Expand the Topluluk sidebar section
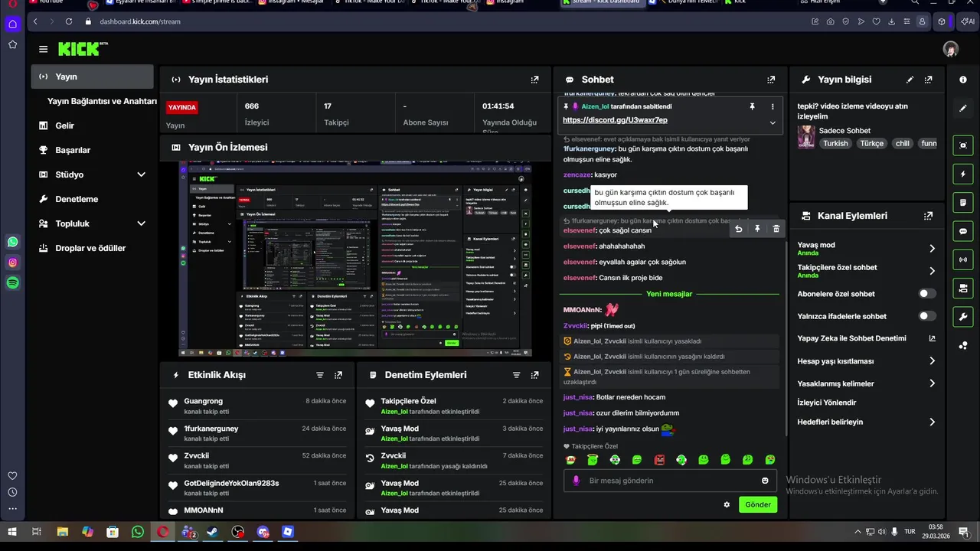980x551 pixels. click(141, 223)
